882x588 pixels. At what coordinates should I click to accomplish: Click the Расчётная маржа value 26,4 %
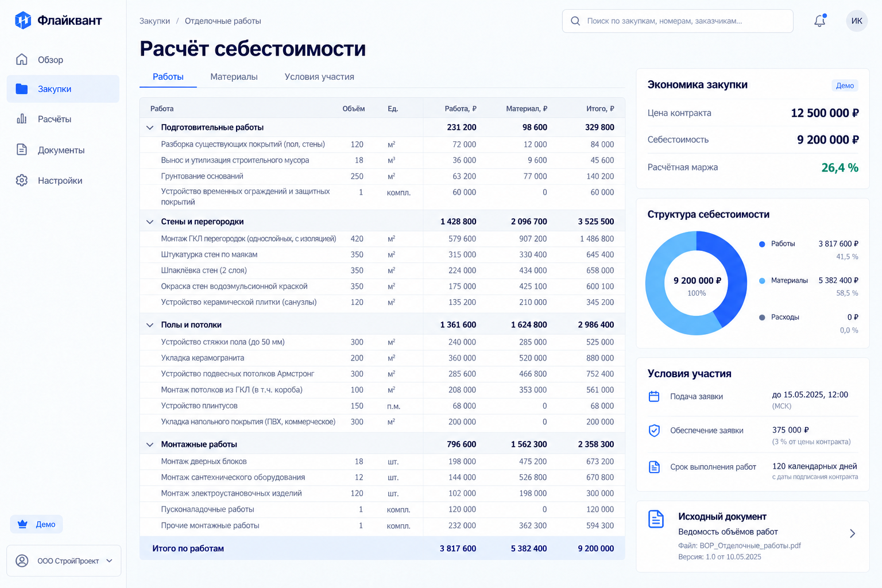840,168
